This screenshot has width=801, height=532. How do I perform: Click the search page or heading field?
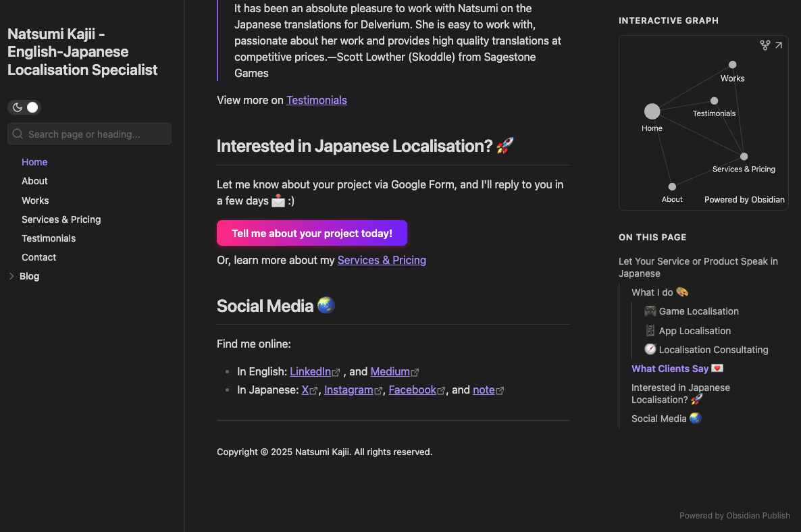(89, 134)
